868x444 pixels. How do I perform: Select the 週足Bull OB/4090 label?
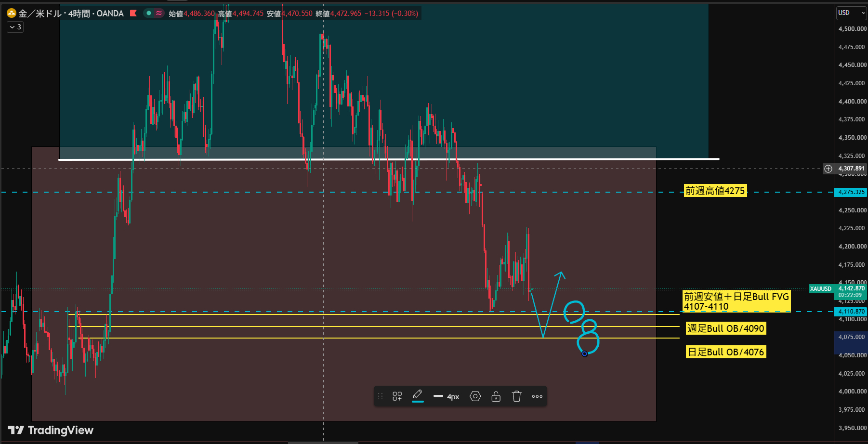point(726,328)
